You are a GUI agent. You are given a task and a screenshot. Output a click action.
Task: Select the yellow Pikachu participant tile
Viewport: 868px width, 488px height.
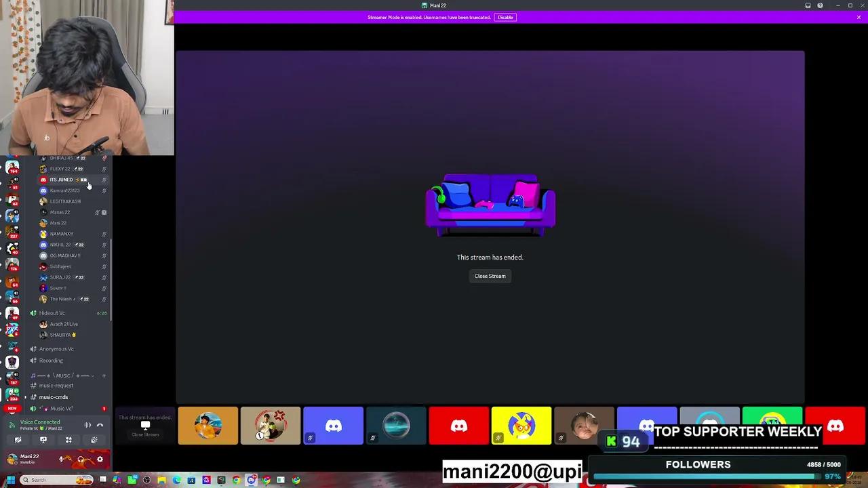click(x=521, y=426)
